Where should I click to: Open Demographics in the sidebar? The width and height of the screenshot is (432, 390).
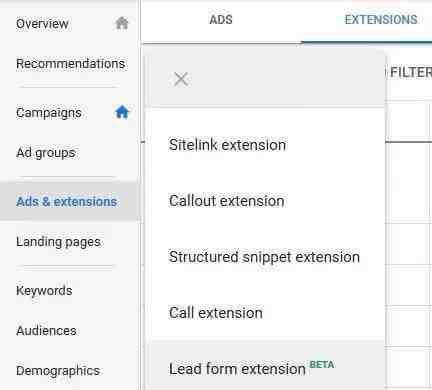pos(58,371)
